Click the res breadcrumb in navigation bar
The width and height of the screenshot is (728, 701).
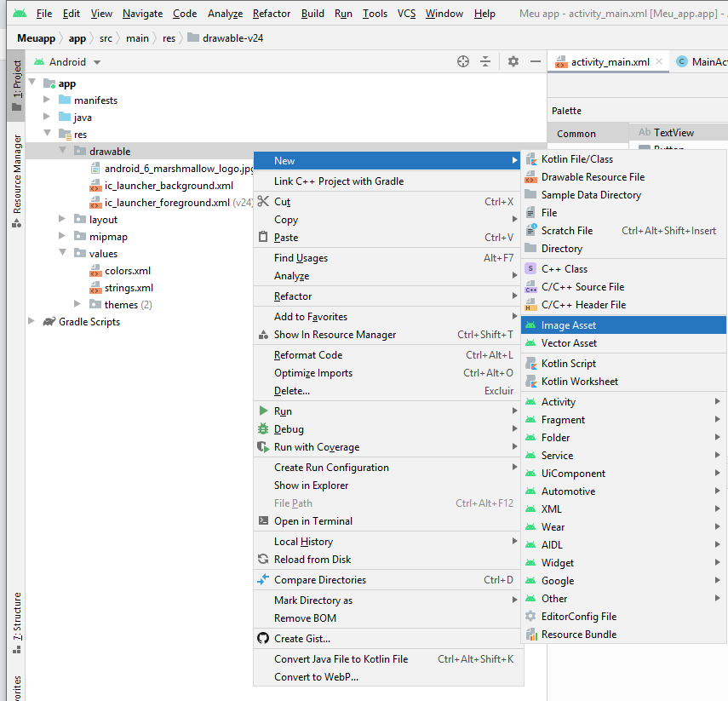[x=170, y=38]
